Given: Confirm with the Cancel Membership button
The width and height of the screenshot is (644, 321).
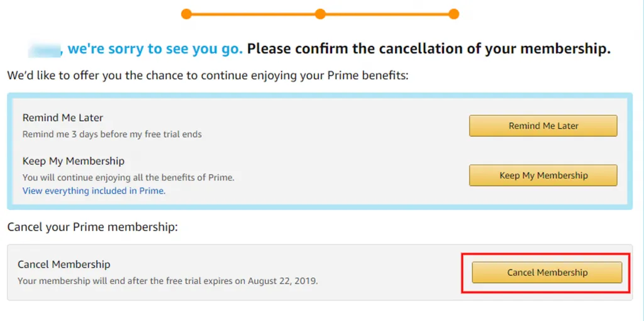Looking at the screenshot, I should 547,273.
